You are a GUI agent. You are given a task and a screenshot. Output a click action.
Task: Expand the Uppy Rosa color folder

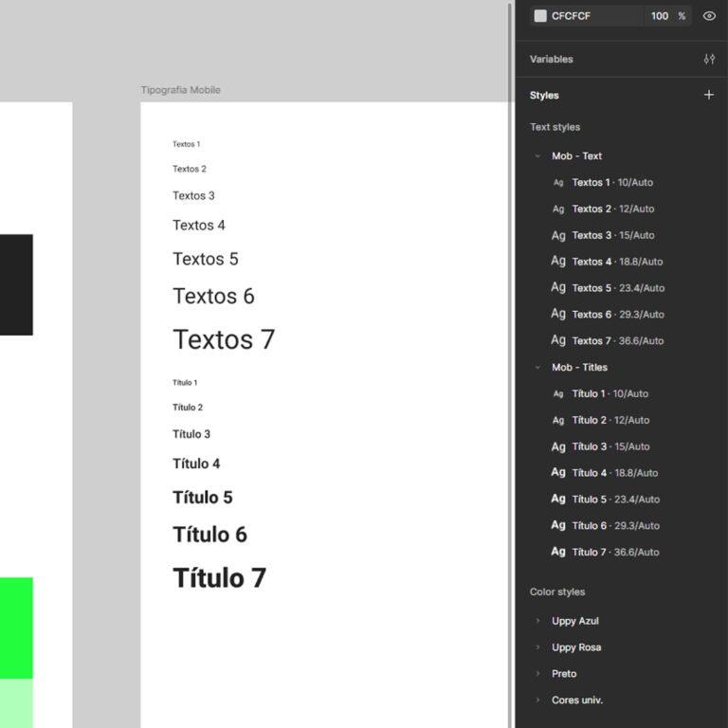(x=537, y=648)
